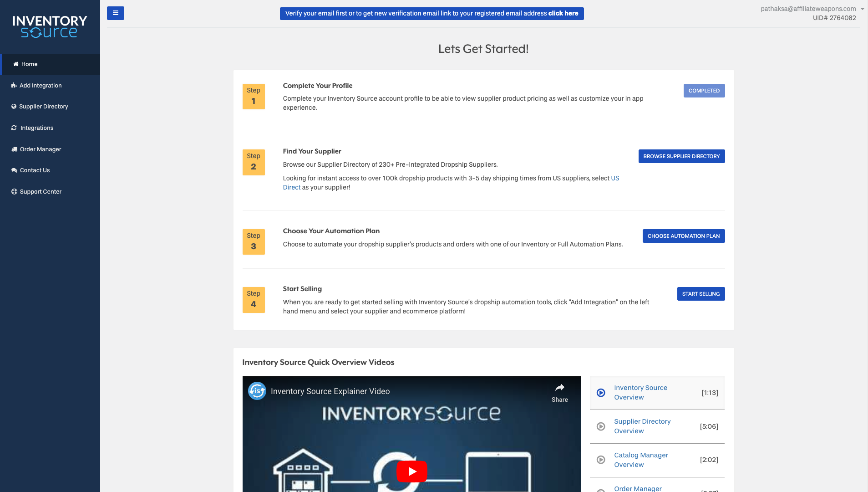Click the Integrations sync icon
The width and height of the screenshot is (868, 492).
tap(14, 128)
